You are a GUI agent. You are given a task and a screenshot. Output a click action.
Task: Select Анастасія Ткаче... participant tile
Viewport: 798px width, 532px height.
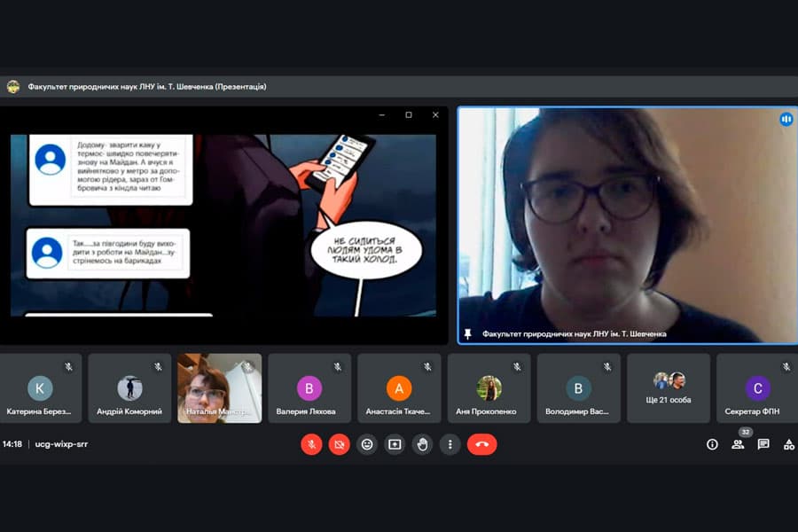tap(399, 388)
